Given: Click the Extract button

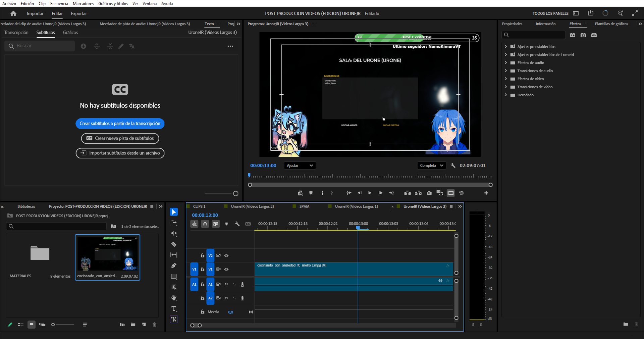Looking at the screenshot, I should (418, 193).
